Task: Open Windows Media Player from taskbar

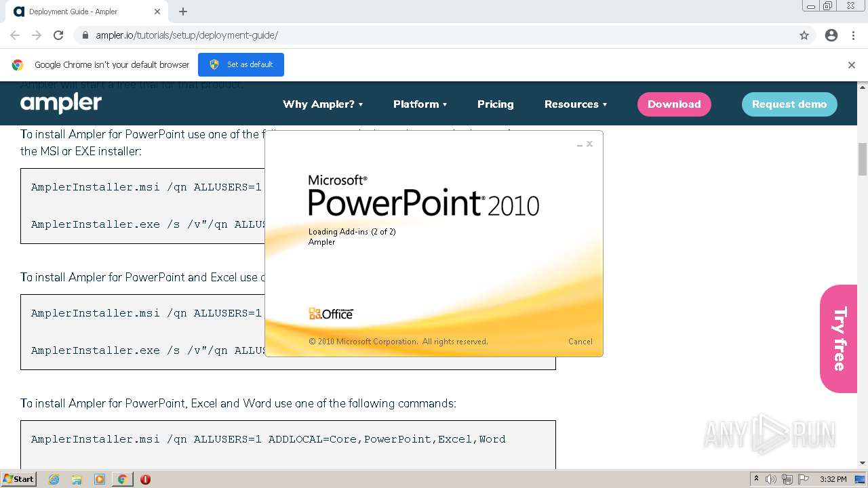Action: 100,479
